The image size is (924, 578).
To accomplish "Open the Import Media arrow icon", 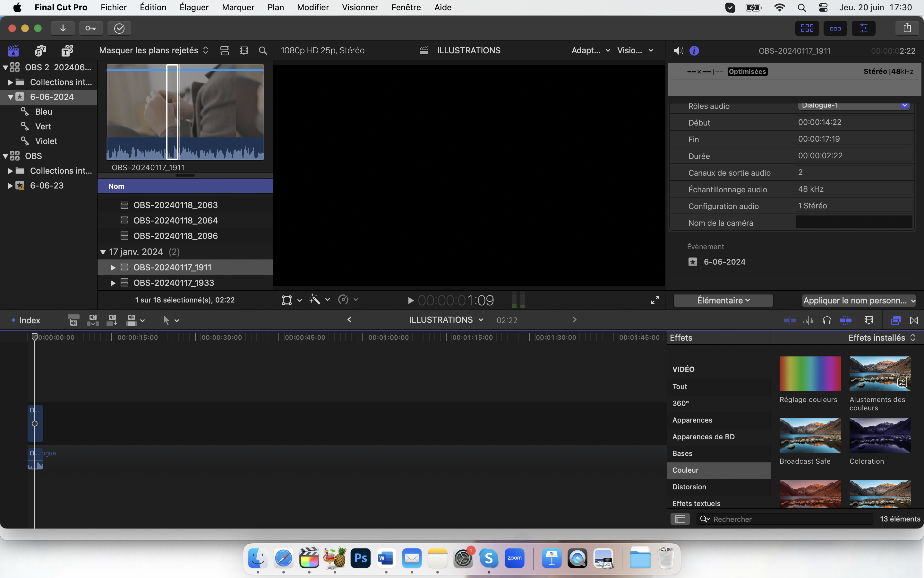I will pyautogui.click(x=63, y=28).
